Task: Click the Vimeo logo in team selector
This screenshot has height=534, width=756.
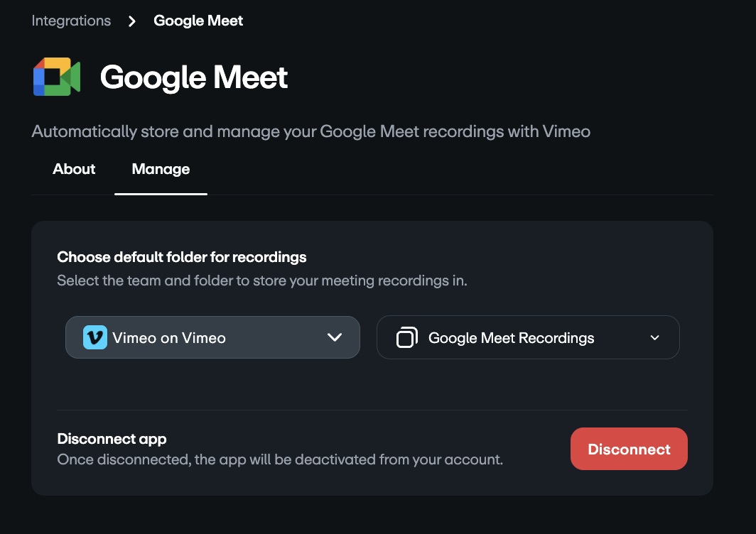Action: tap(94, 337)
